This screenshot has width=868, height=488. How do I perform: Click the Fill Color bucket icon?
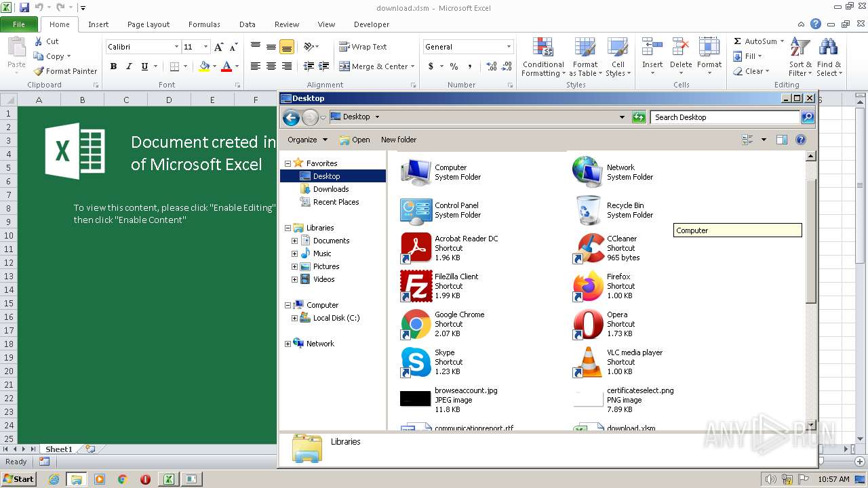[x=204, y=66]
